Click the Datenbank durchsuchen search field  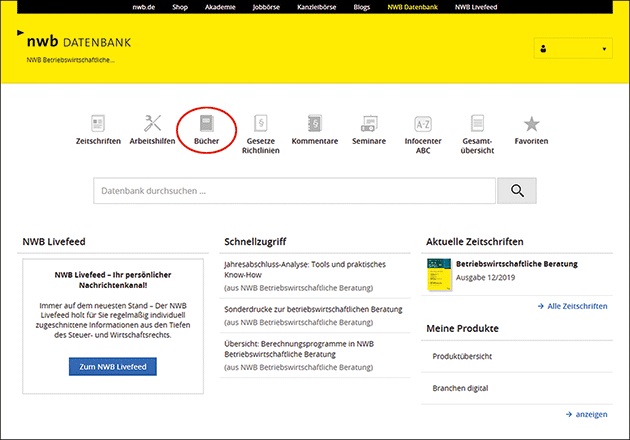(x=294, y=191)
